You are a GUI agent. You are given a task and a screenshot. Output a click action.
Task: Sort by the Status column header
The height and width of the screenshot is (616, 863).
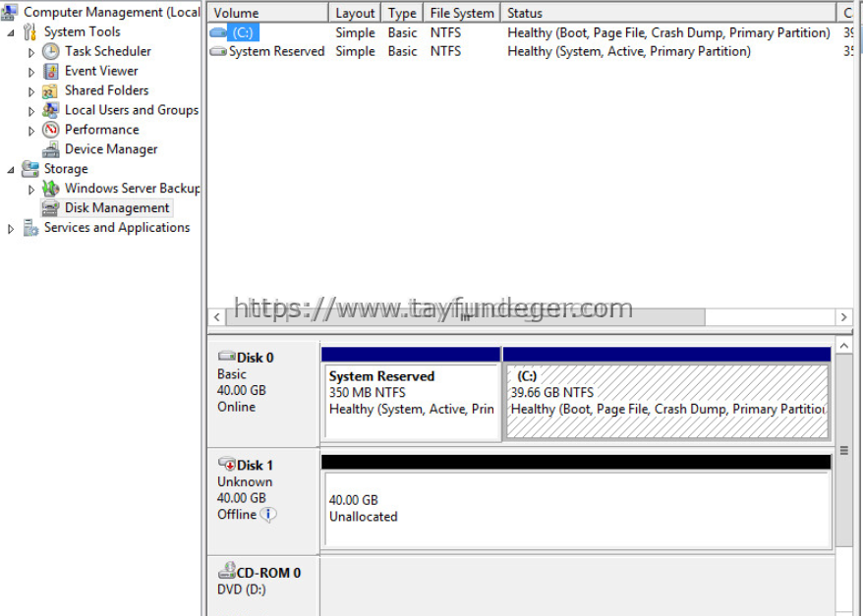668,13
